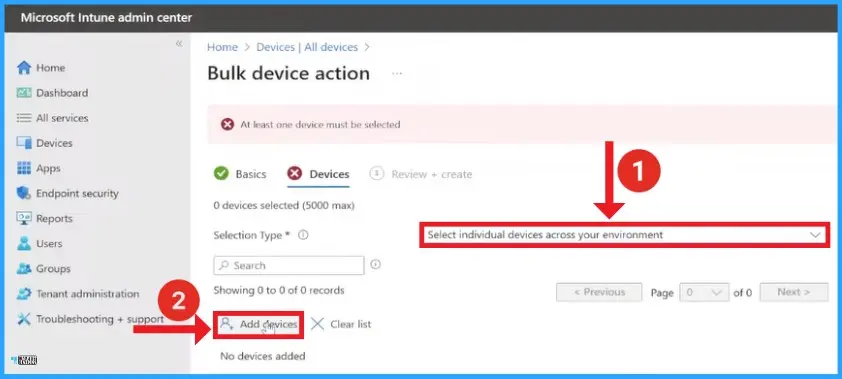
Task: Click the Home breadcrumb link
Action: [222, 47]
